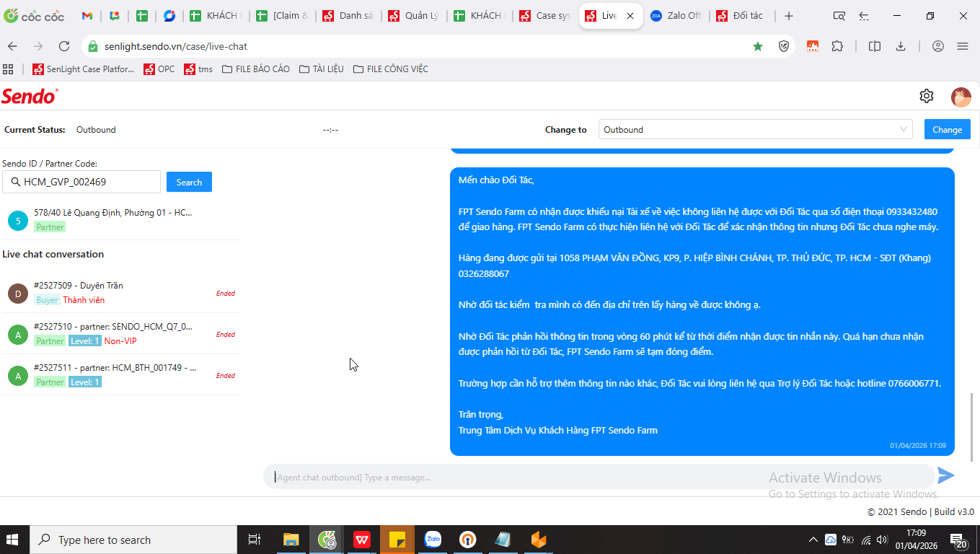Open Sticky Notes from taskbar
The height and width of the screenshot is (554, 980).
click(x=397, y=540)
